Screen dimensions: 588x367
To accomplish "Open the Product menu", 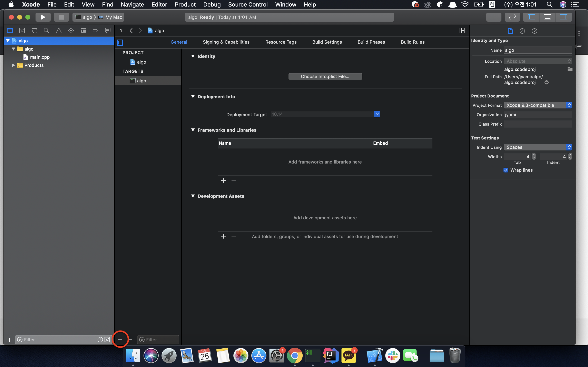I will coord(185,4).
